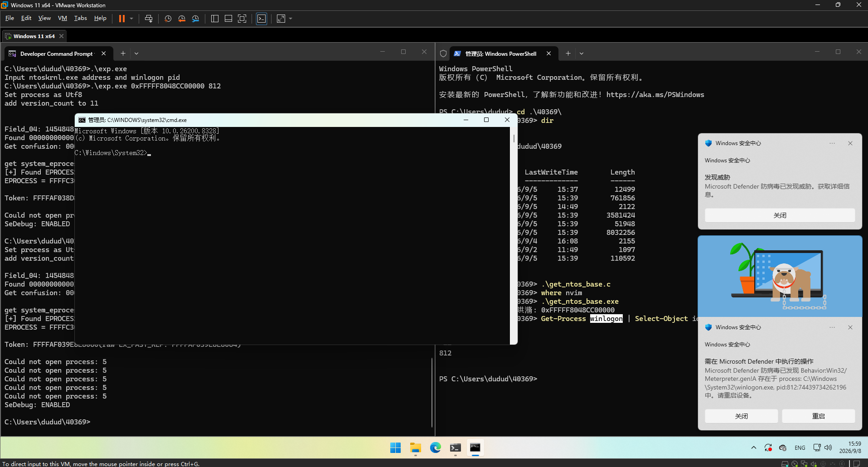Take a snapshot of the virtual machine
This screenshot has width=868, height=467.
(x=168, y=19)
